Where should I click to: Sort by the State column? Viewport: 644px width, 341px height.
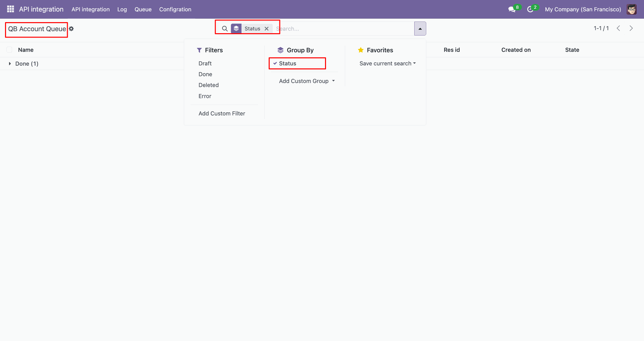click(x=572, y=50)
